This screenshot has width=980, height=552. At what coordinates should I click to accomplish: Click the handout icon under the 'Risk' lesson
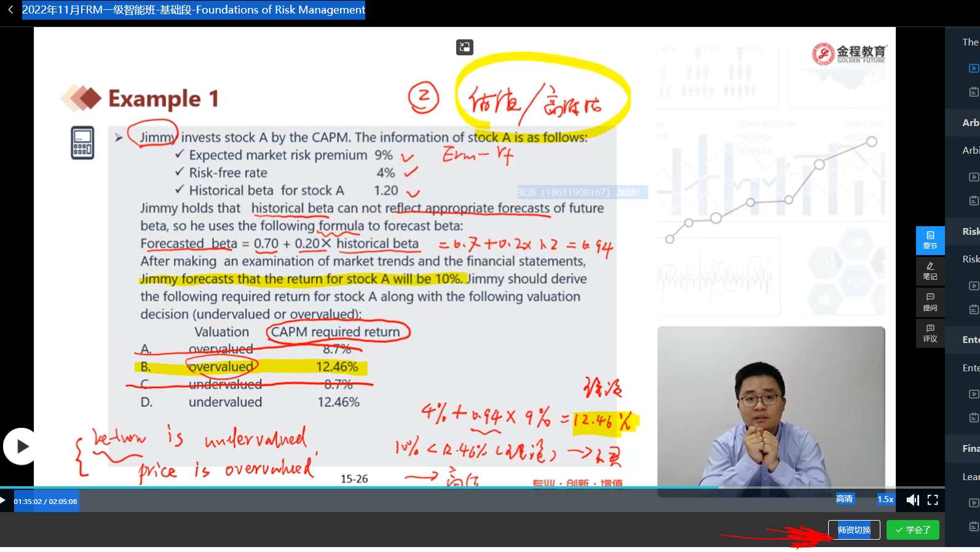click(974, 309)
